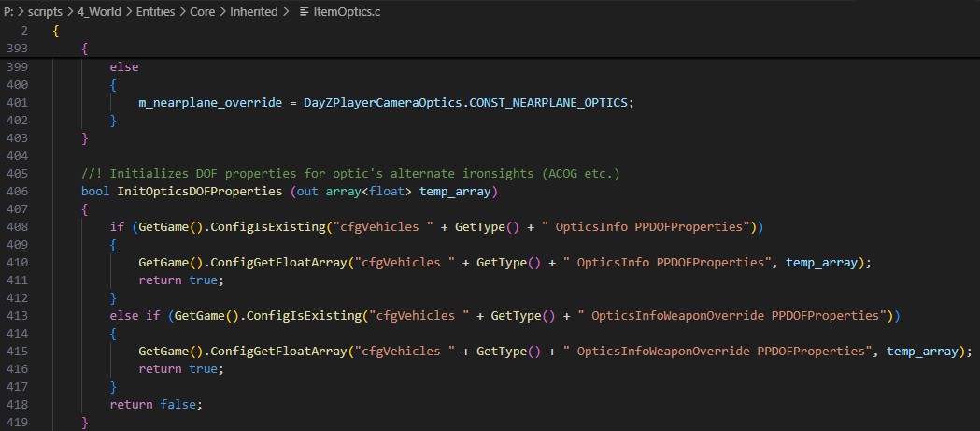This screenshot has height=431, width=980.
Task: Click ConfigGetFloatArray on line 410
Action: pos(278,263)
